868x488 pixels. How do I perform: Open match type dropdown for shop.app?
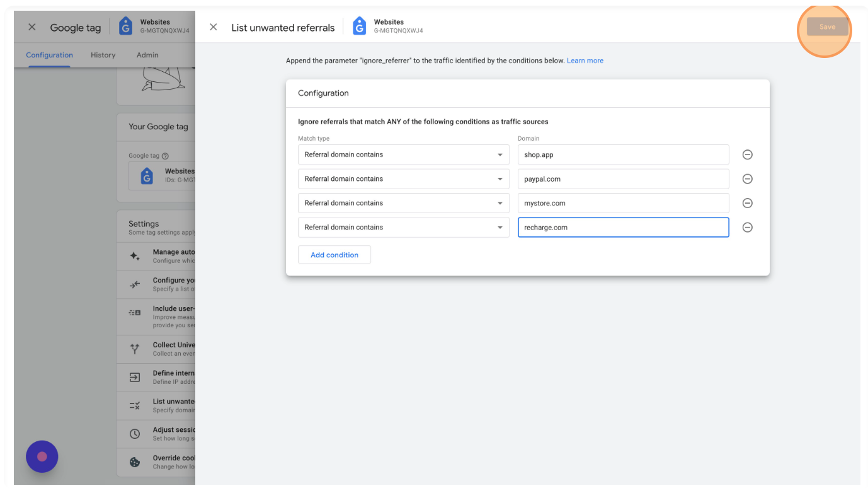(403, 154)
